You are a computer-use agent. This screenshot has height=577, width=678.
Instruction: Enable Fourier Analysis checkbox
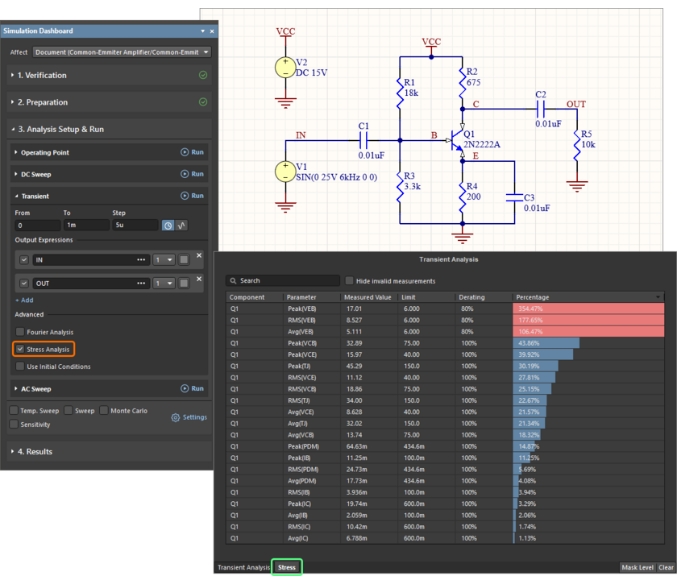20,332
